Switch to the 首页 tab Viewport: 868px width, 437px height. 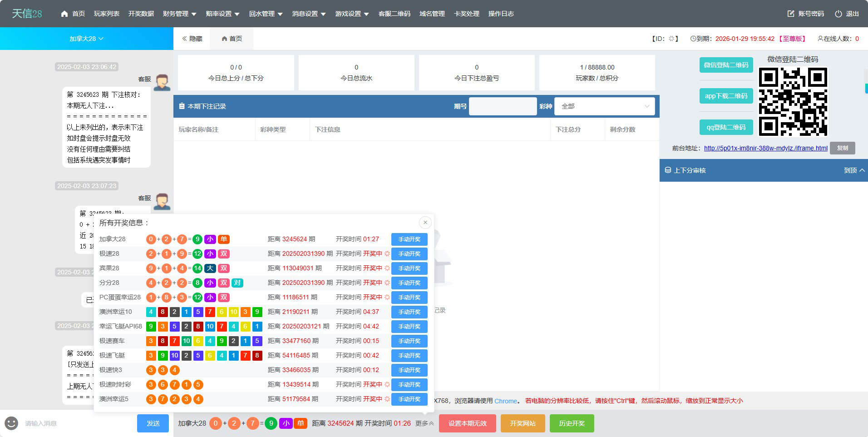[232, 39]
